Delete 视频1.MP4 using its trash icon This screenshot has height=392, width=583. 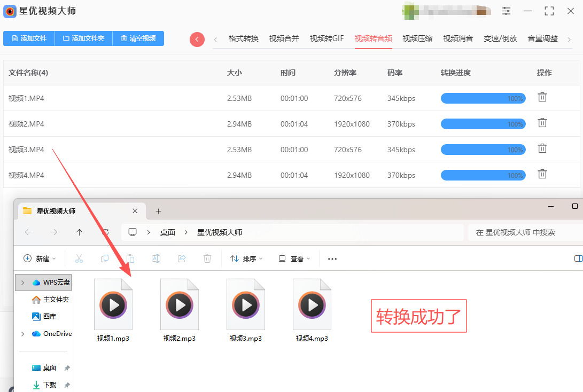pos(542,97)
